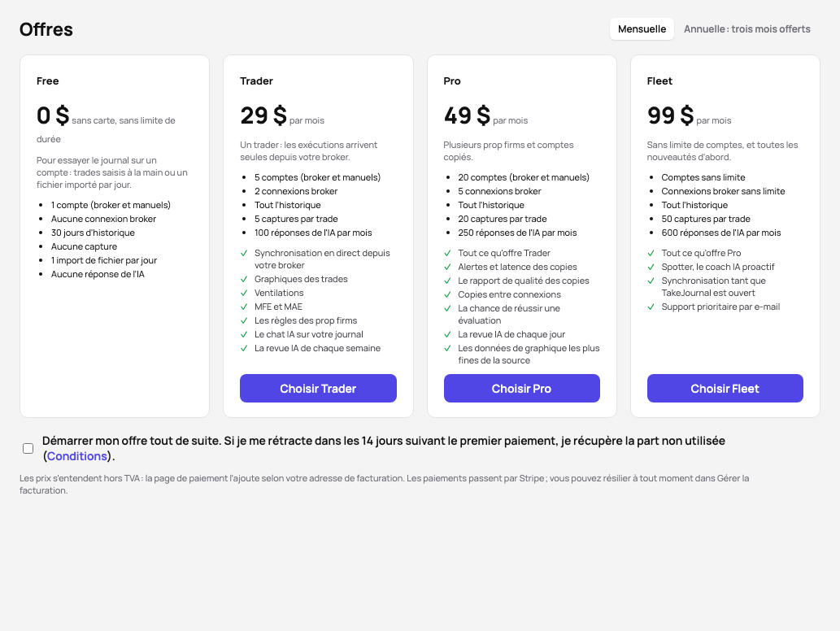Click 'Un trader : les exécutions arrivent' description

(x=308, y=151)
